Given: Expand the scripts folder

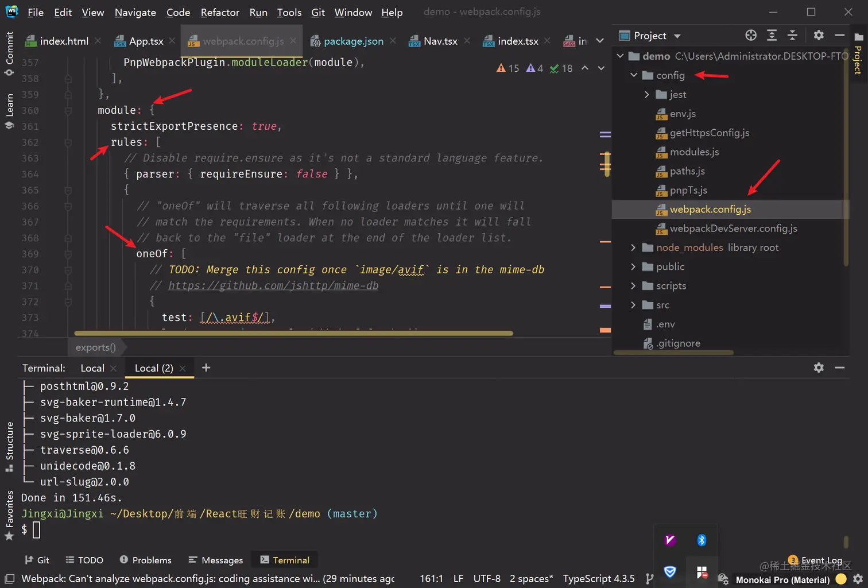Looking at the screenshot, I should click(633, 286).
